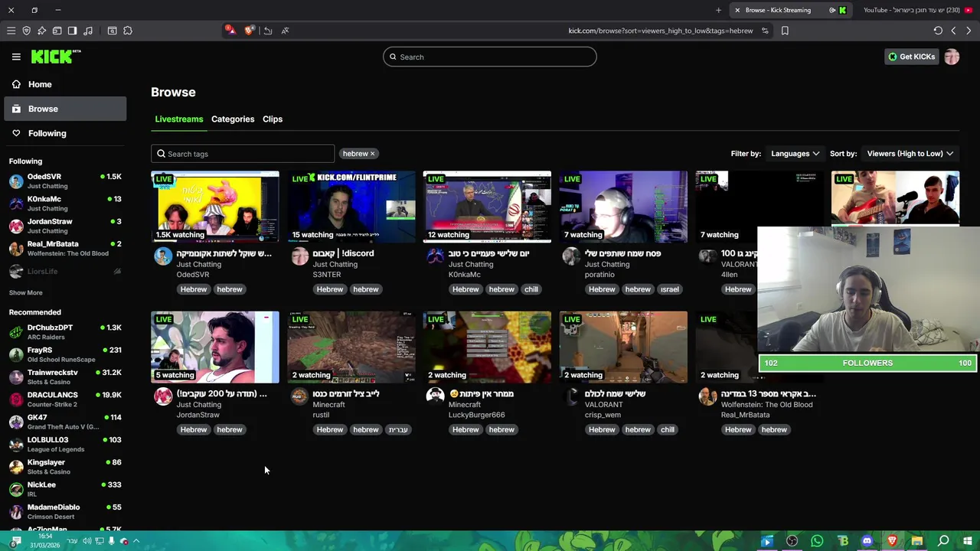Viewport: 980px width, 551px height.
Task: Open WhatsApp from the taskbar
Action: tap(817, 541)
